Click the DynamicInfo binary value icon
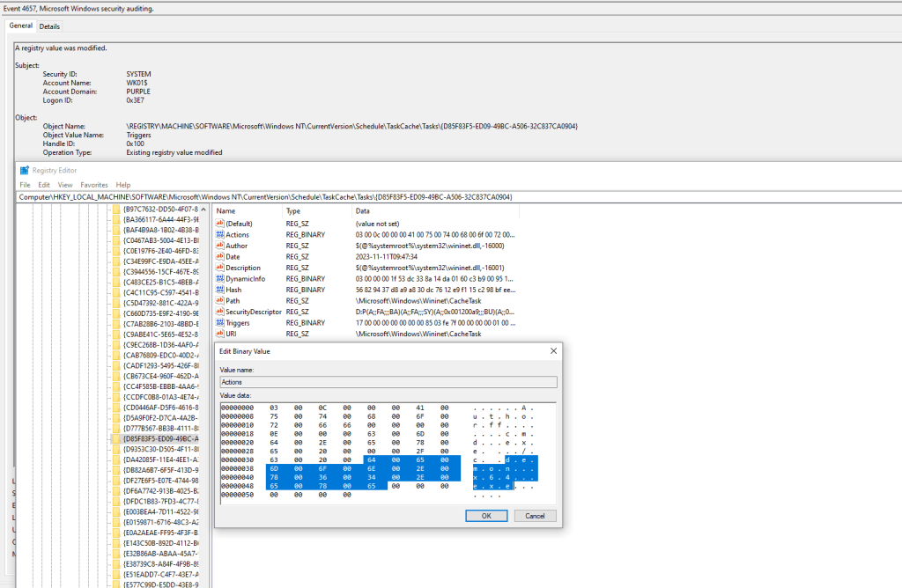902x588 pixels. tap(220, 279)
